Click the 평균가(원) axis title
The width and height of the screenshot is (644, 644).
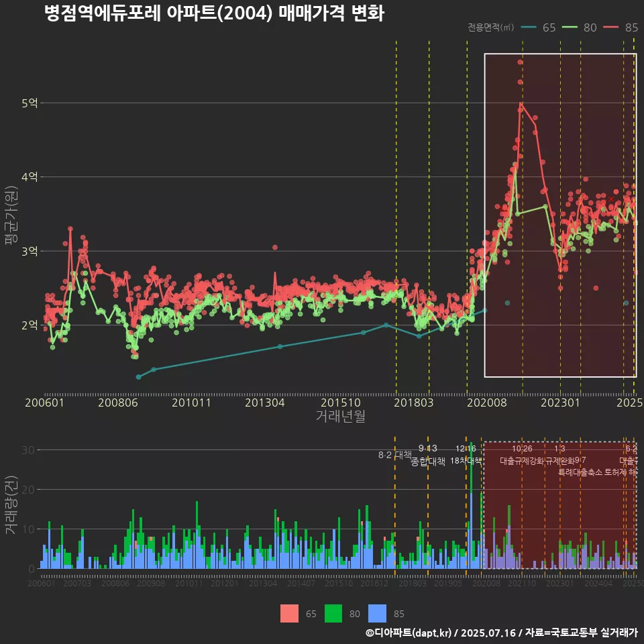11,215
